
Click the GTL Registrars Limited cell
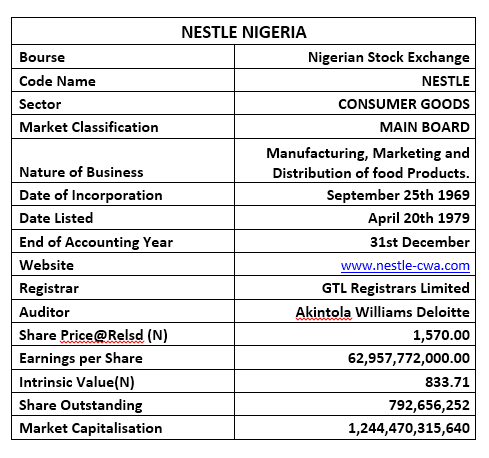(x=355, y=288)
